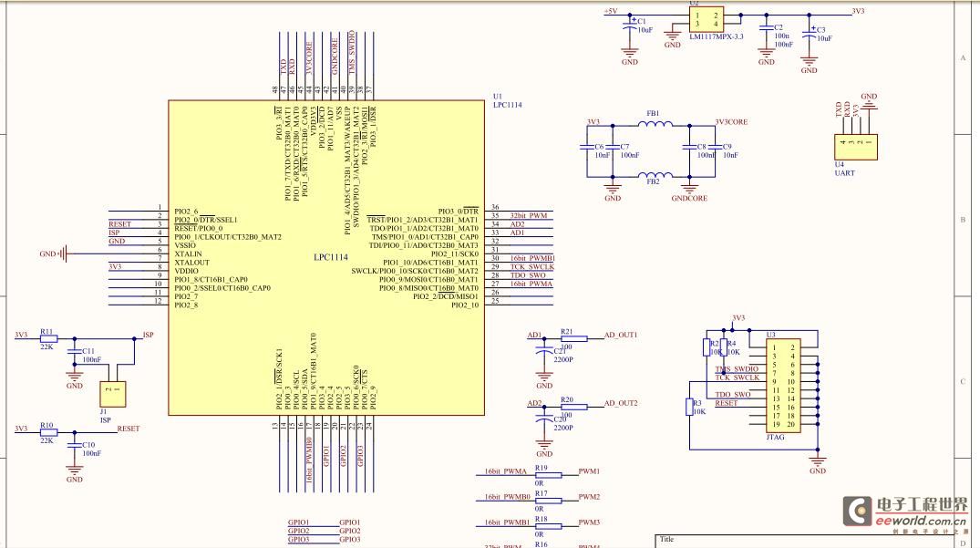The image size is (980, 548).
Task: Click capacitor C6 10nF
Action: coord(587,148)
